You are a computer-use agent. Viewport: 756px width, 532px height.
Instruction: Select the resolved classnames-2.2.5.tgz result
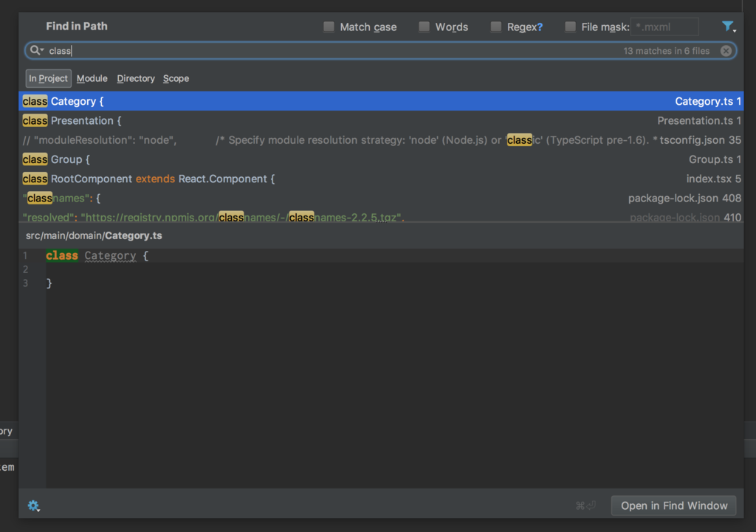pyautogui.click(x=381, y=215)
